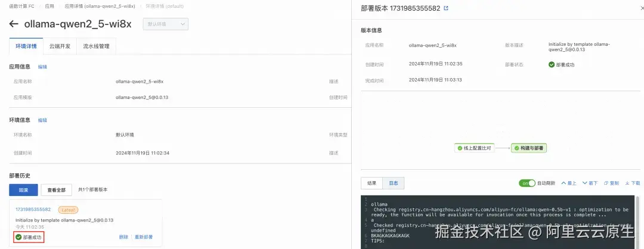
Task: Click the 最下 scroll-to-bottom control
Action: [590, 183]
